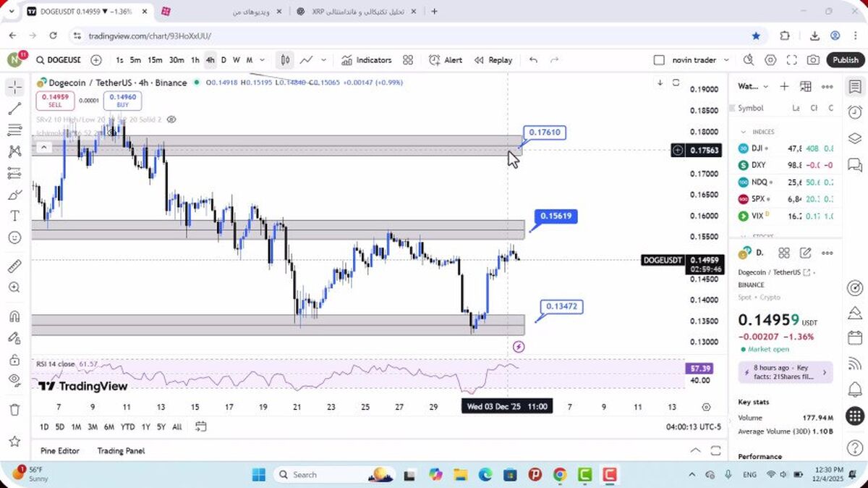The height and width of the screenshot is (488, 868).
Task: Add a symbol to compare
Action: (x=96, y=60)
